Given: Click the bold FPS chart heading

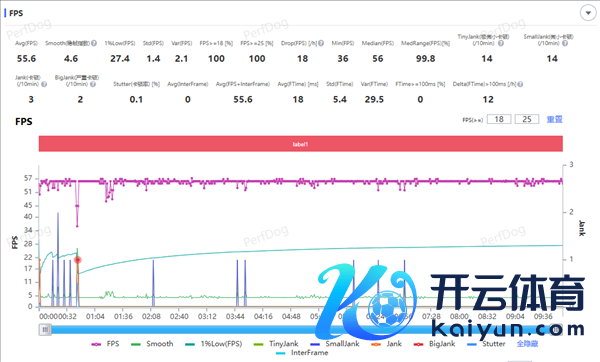Looking at the screenshot, I should [x=24, y=122].
